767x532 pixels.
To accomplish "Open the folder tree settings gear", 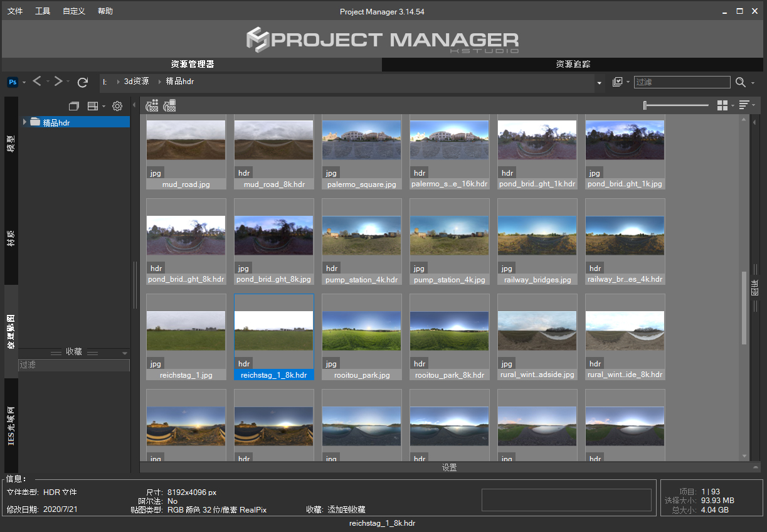I will click(117, 106).
